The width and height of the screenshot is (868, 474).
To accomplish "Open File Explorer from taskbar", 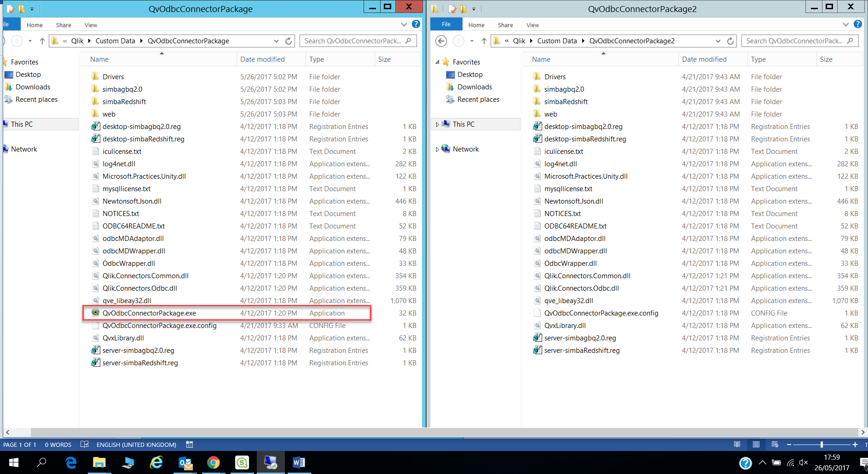I will tap(99, 462).
